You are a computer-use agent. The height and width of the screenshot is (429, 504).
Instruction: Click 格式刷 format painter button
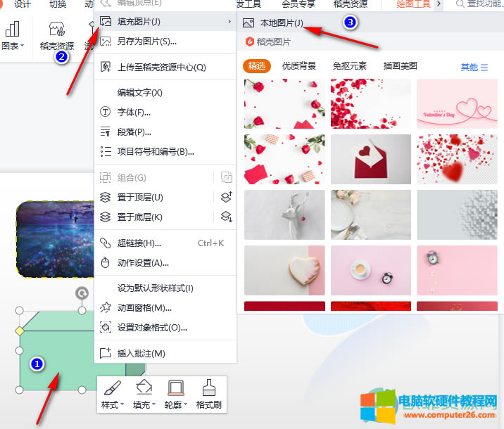tap(208, 395)
